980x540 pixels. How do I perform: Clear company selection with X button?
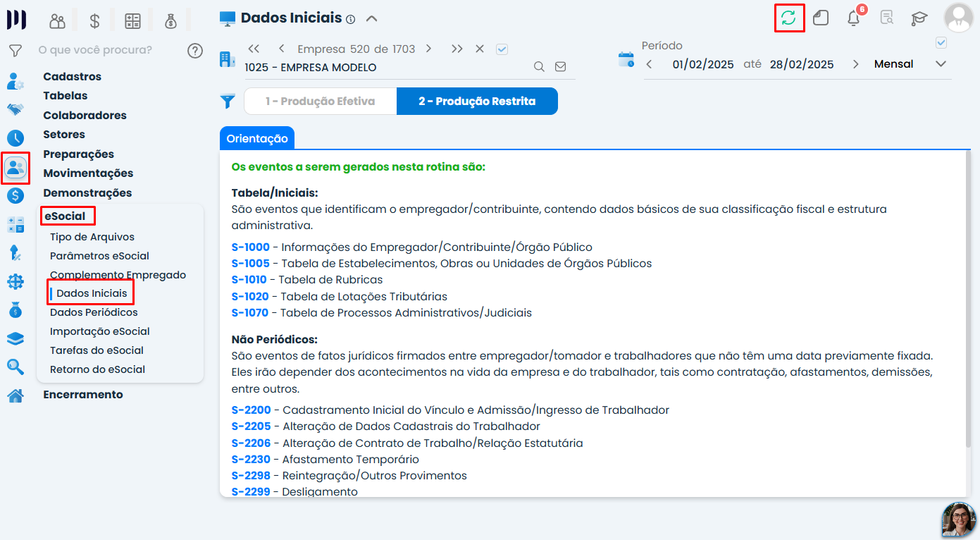click(x=480, y=49)
